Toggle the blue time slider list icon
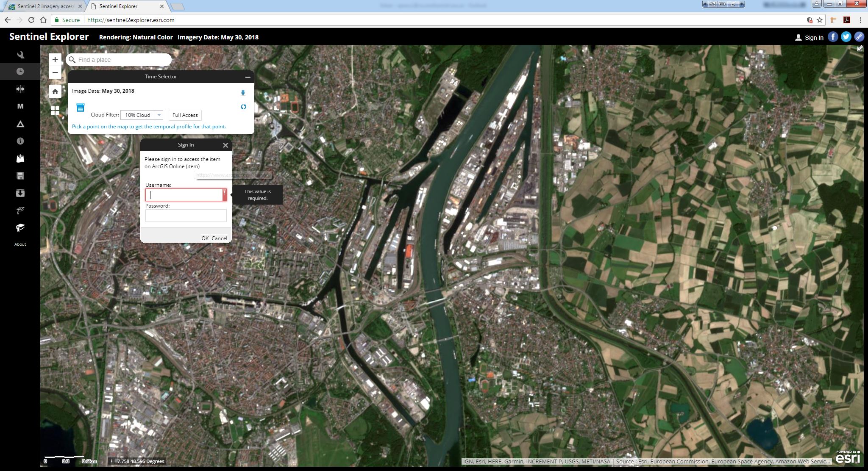This screenshot has width=868, height=471. click(x=80, y=108)
